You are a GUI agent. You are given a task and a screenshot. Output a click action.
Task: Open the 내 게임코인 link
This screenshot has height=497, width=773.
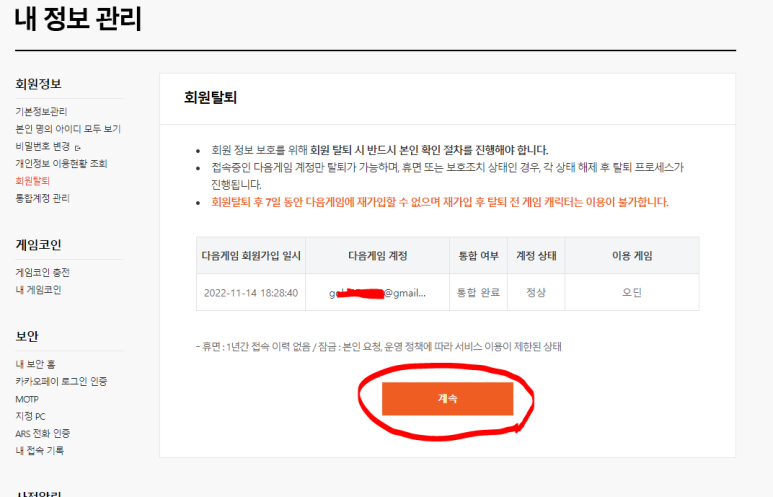click(38, 290)
